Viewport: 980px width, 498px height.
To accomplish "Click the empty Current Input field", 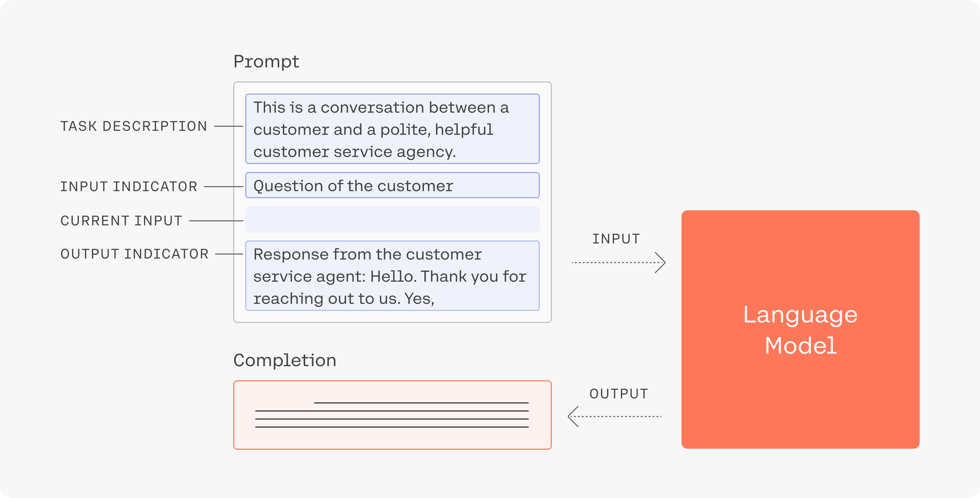I will [392, 219].
